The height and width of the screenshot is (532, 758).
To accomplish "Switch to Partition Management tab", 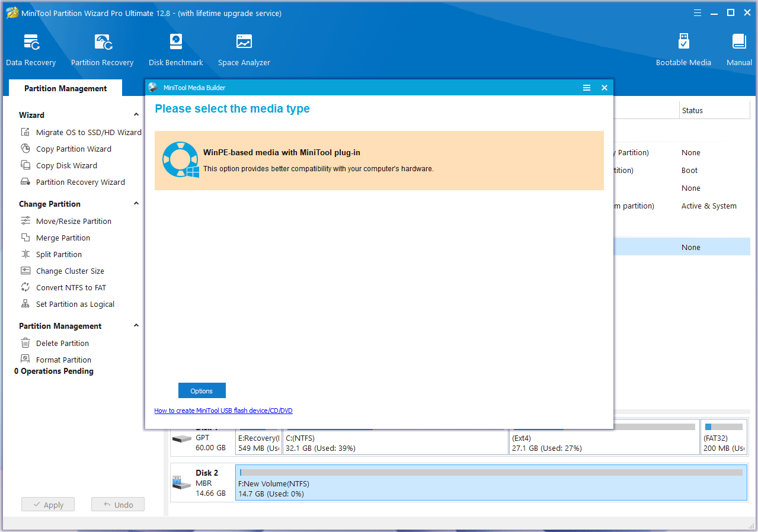I will 66,88.
